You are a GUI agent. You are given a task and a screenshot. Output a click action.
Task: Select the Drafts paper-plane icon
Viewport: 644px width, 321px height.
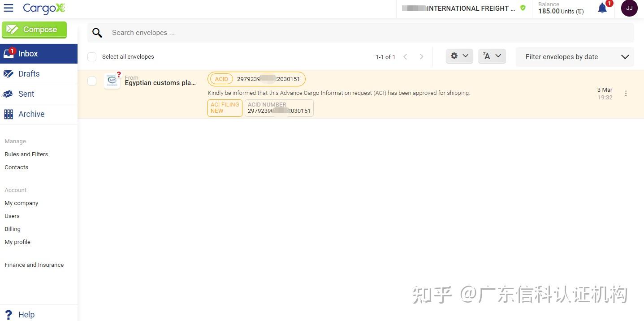click(8, 73)
